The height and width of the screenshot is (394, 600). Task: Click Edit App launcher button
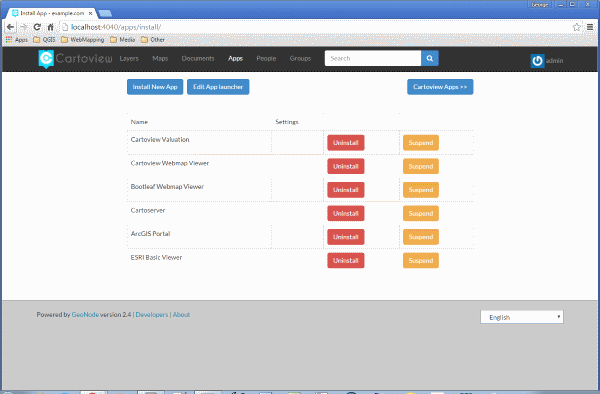(x=218, y=87)
